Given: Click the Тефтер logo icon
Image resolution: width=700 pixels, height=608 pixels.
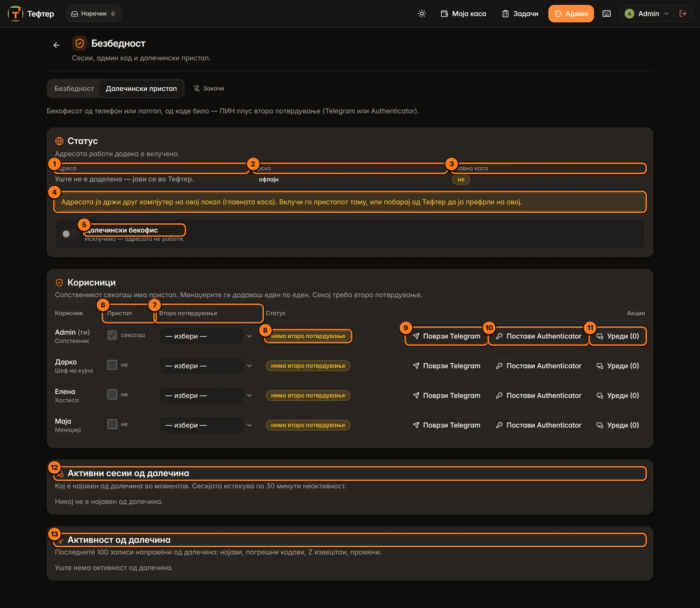Looking at the screenshot, I should point(15,14).
